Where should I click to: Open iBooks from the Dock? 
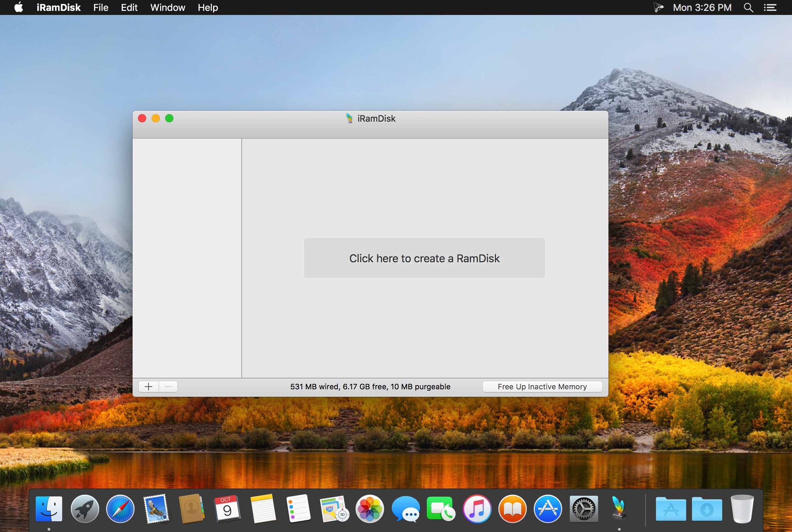pyautogui.click(x=512, y=509)
